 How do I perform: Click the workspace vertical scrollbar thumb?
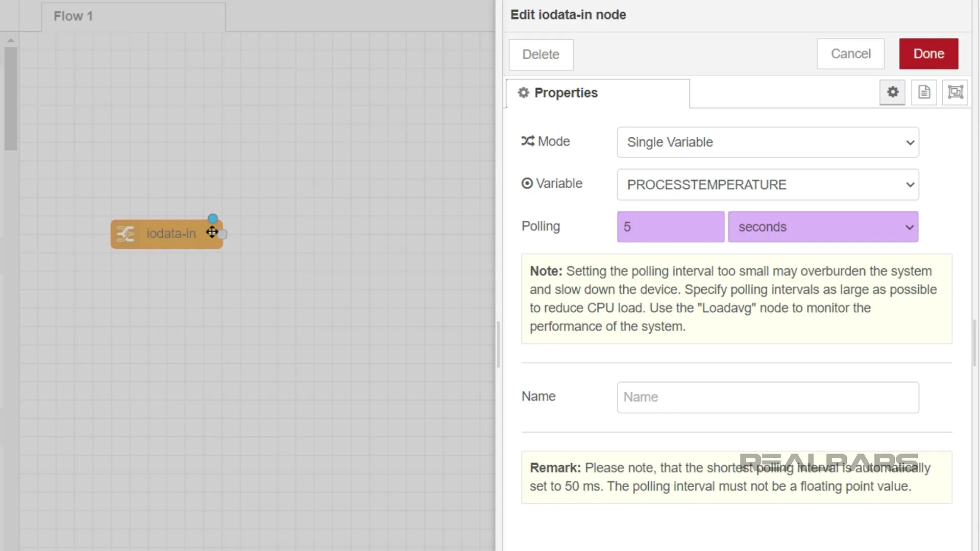[11, 99]
